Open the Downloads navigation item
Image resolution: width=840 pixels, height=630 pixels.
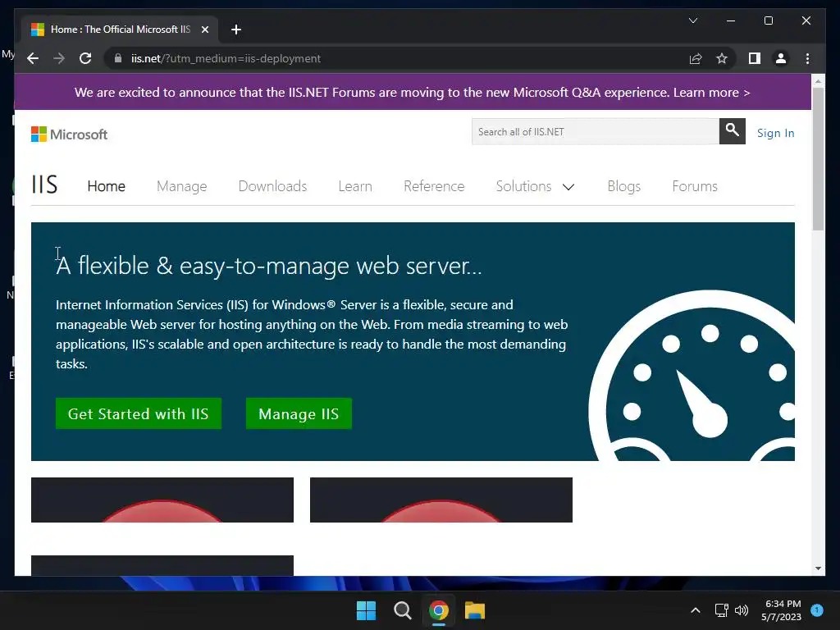[x=272, y=186]
